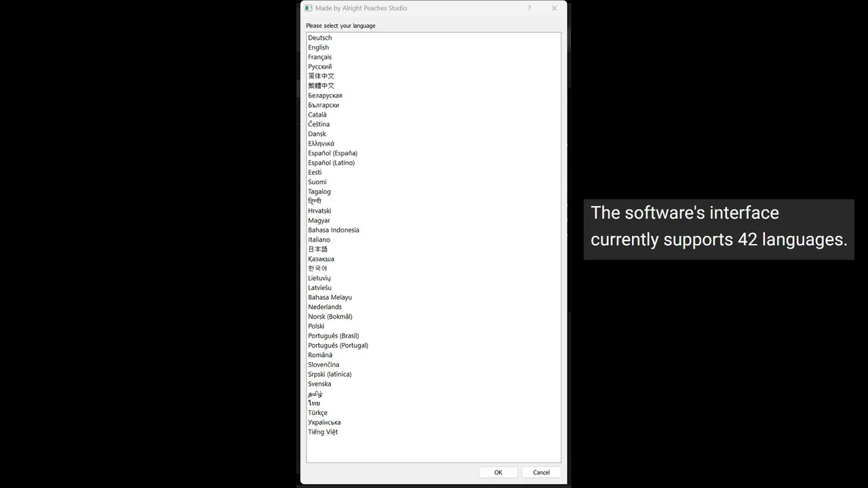Select Slovenčina language

(x=323, y=365)
